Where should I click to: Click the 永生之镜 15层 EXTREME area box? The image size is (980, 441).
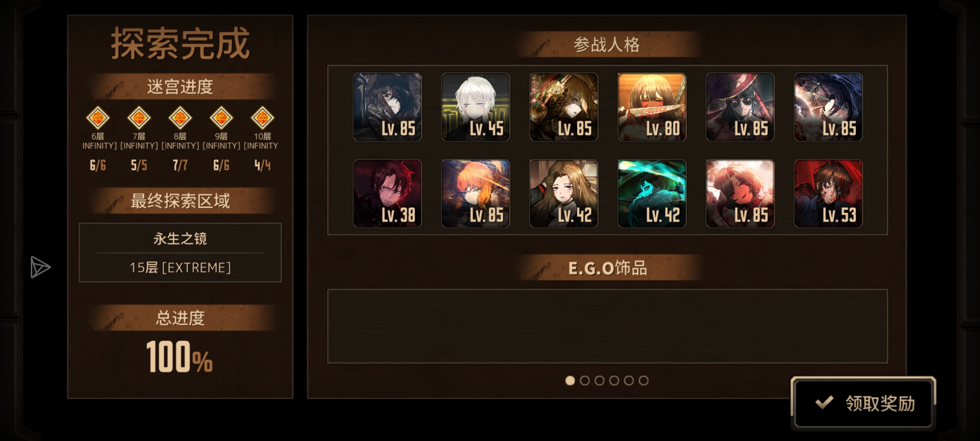(x=180, y=252)
